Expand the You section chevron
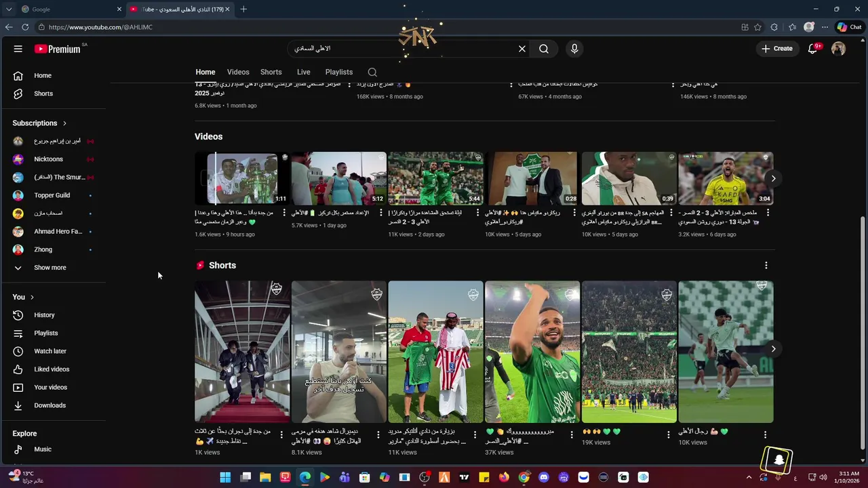 (32, 298)
